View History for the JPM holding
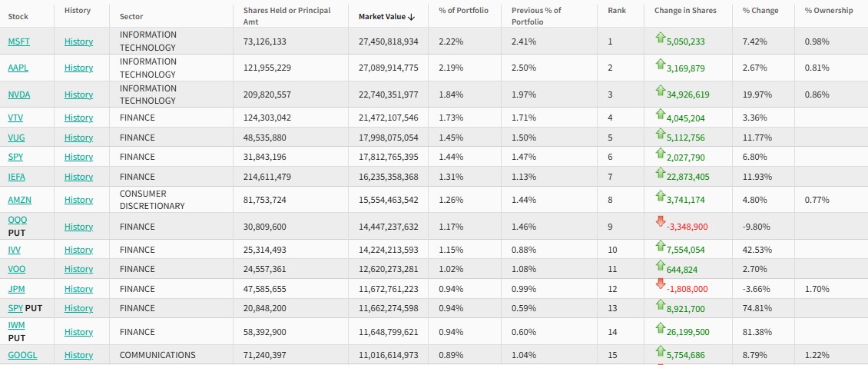Viewport: 868px width, 365px height. tap(78, 289)
